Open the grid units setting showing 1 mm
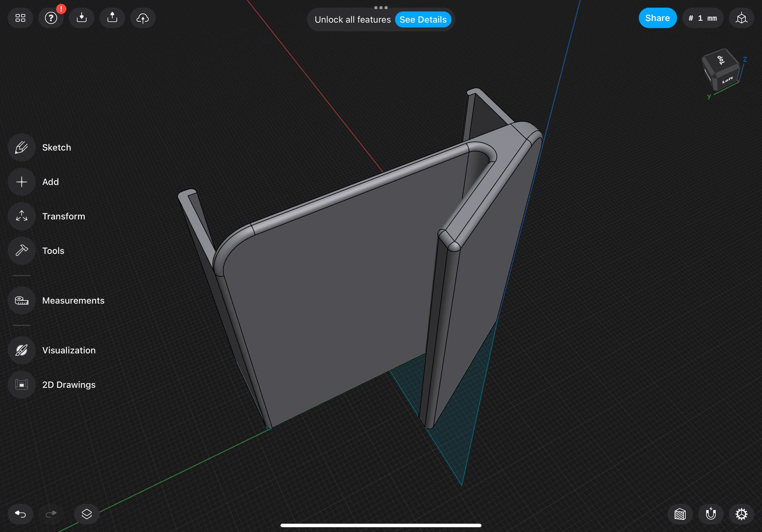762x532 pixels. [x=702, y=18]
